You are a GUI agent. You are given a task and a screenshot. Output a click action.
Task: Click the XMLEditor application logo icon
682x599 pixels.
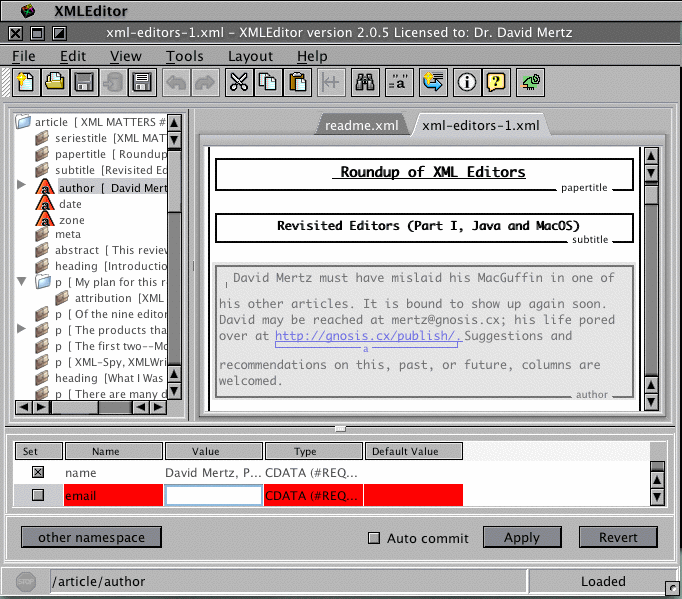click(27, 10)
